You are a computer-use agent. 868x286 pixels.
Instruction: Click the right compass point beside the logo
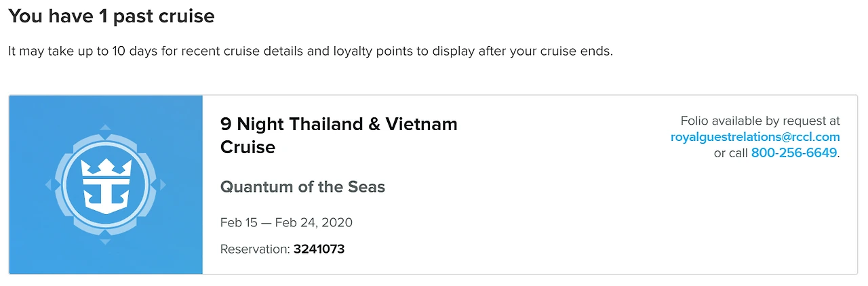162,184
